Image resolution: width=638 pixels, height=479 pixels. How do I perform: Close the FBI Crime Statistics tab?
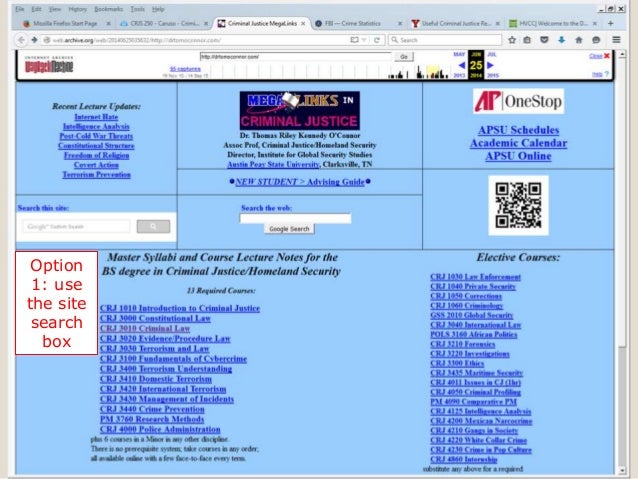[400, 24]
